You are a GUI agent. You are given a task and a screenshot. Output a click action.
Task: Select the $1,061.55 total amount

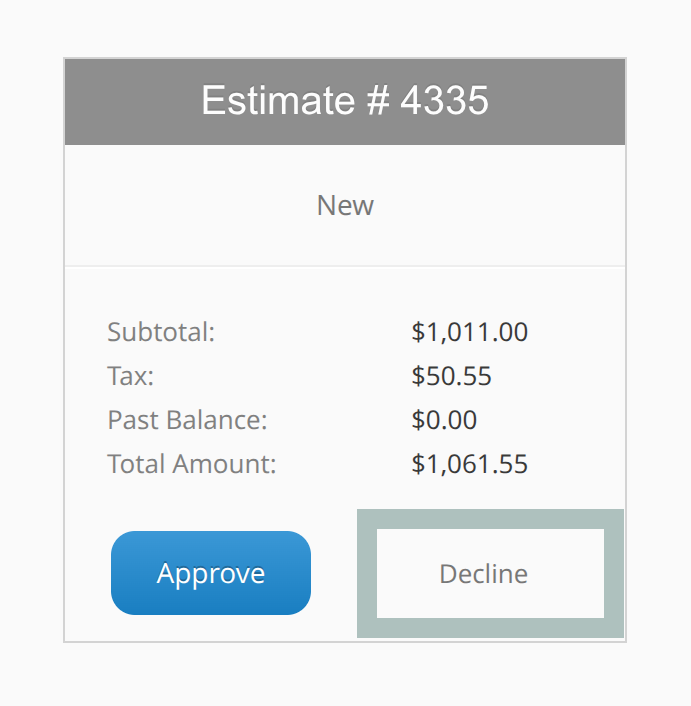tap(469, 464)
